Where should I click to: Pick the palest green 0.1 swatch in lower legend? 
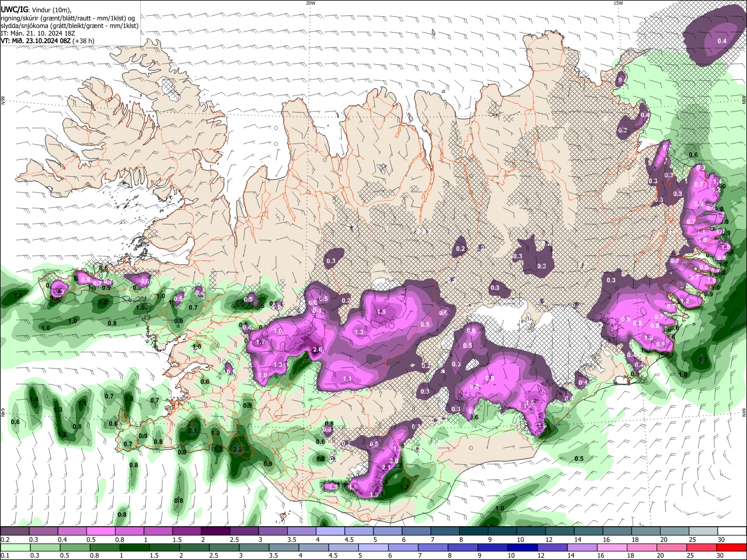click(x=15, y=547)
